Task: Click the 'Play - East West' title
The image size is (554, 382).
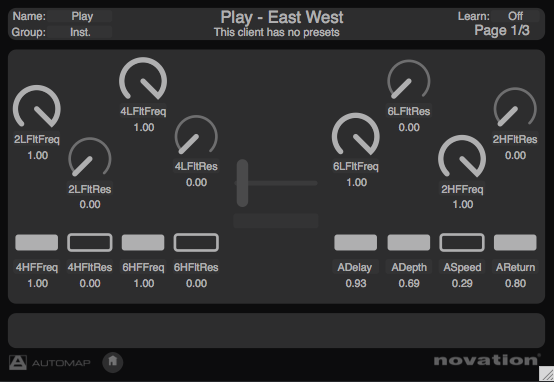Action: click(282, 17)
